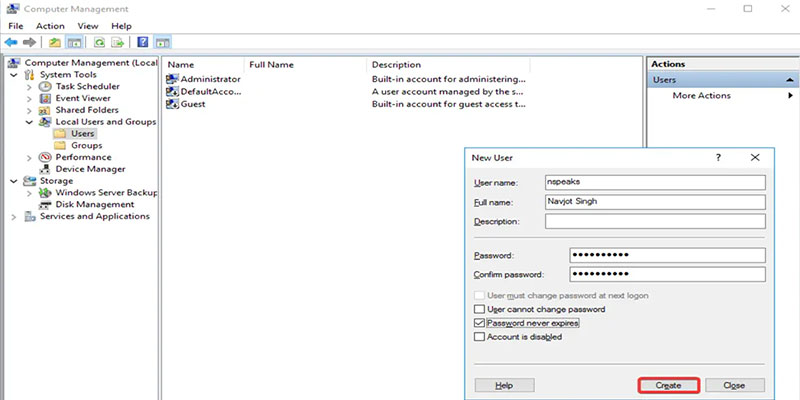
Task: Click the Up One Level folder icon
Action: tap(55, 43)
